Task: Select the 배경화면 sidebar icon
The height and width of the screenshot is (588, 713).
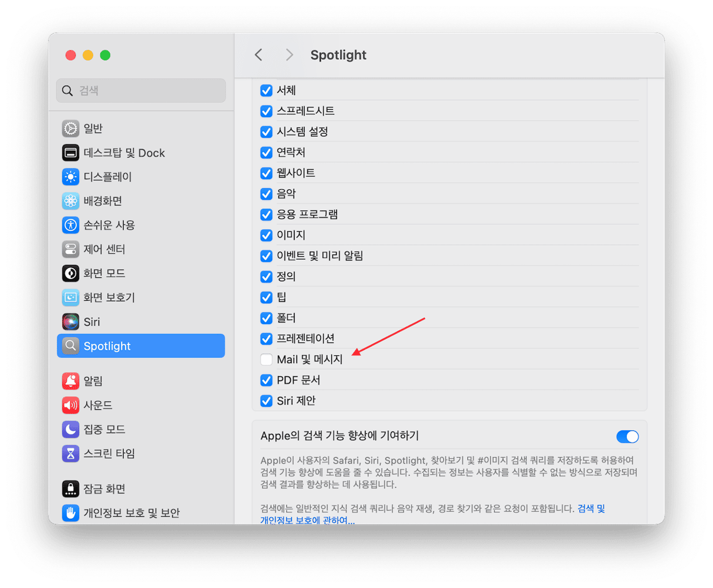Action: [70, 201]
